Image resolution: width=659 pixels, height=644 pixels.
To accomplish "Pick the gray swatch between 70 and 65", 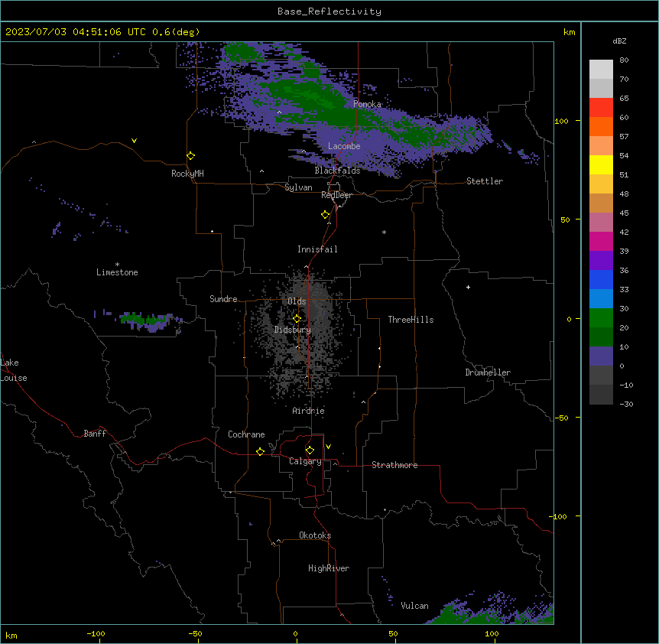I will 601,88.
